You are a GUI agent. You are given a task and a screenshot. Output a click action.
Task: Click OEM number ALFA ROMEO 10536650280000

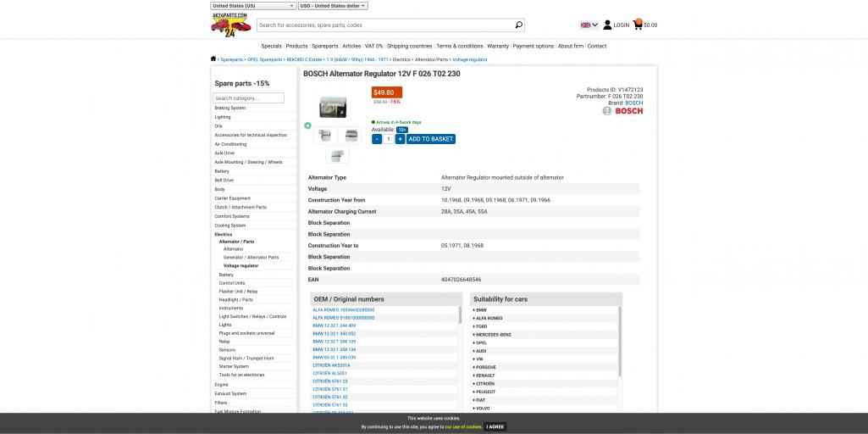coord(343,310)
